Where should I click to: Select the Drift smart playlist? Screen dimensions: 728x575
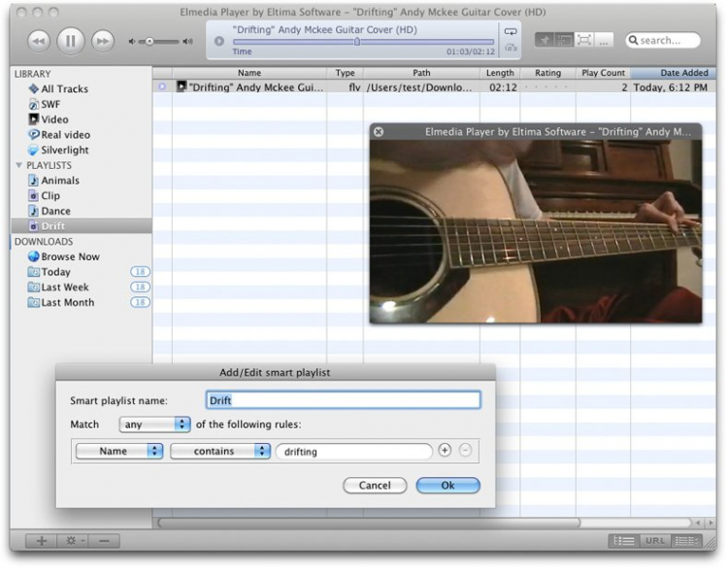[82, 226]
